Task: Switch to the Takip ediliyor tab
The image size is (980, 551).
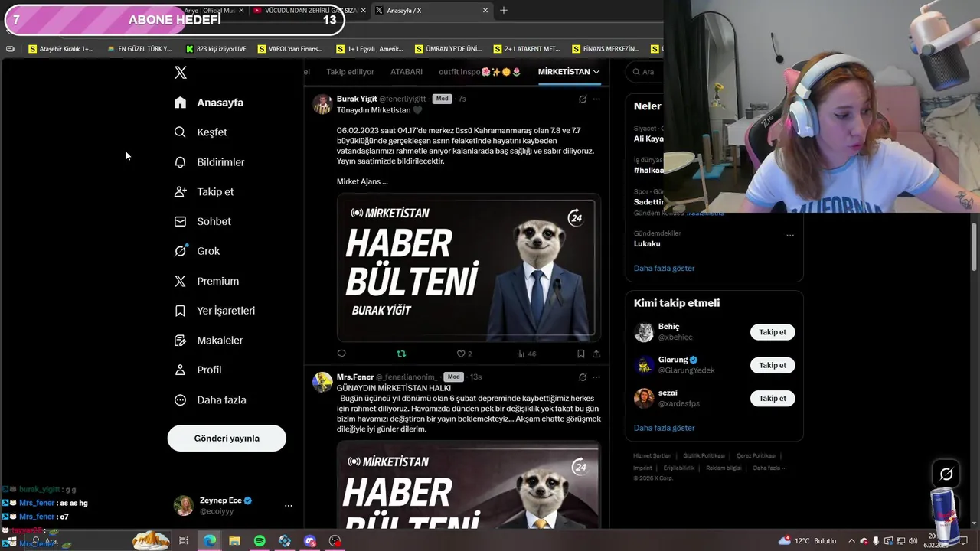Action: [350, 72]
